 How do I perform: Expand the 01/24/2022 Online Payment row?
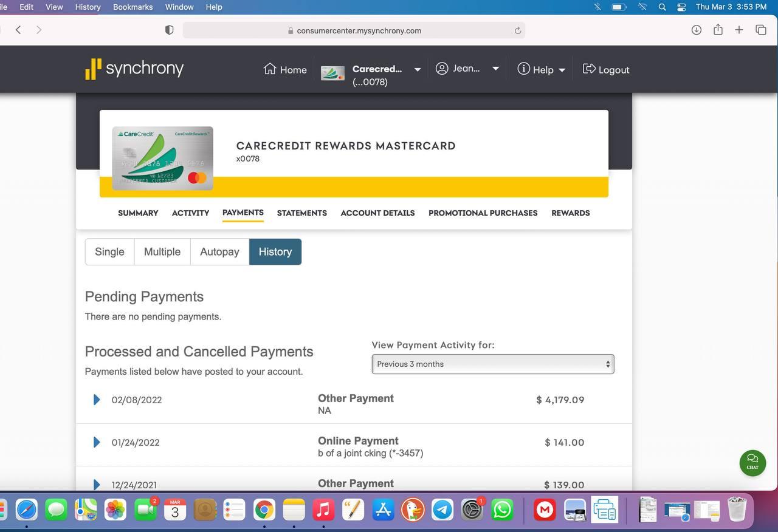97,442
